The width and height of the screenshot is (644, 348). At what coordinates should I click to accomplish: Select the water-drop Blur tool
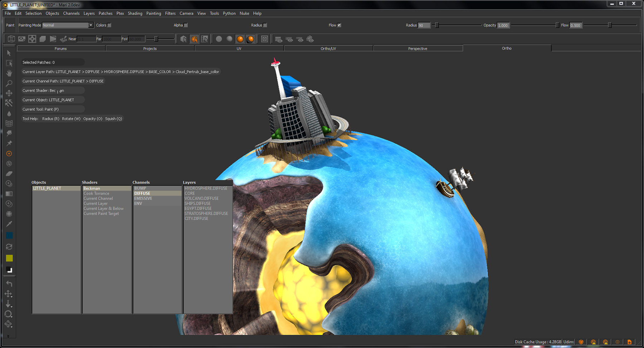(9, 114)
